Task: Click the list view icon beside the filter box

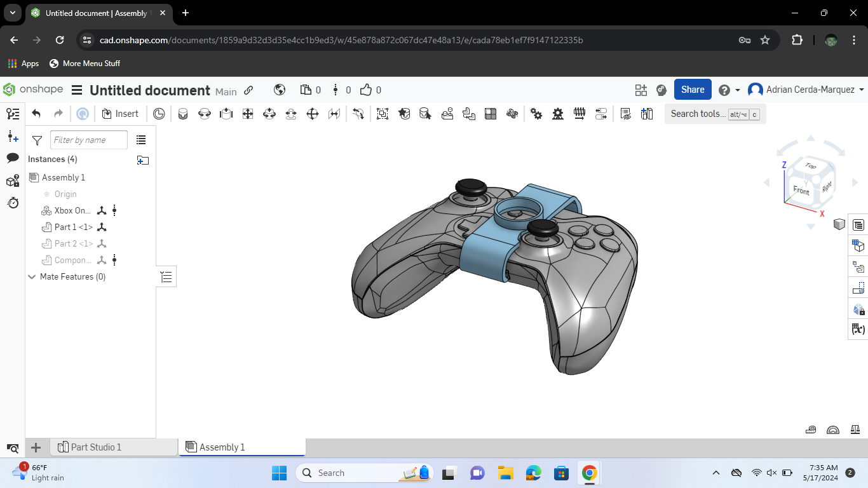Action: click(141, 140)
